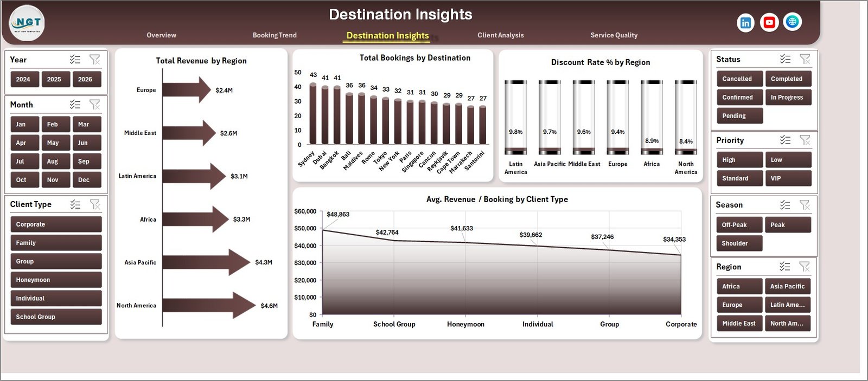Select Avg. Revenue / Booking chart title
Image resolution: width=868 pixels, height=381 pixels.
tap(497, 199)
